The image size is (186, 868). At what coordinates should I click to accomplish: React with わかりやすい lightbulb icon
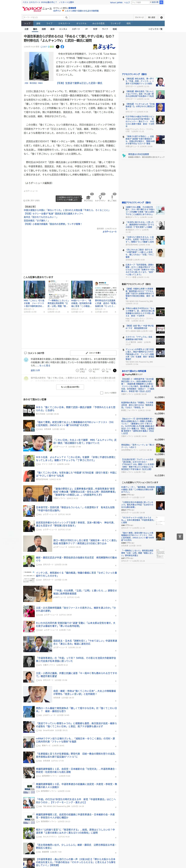[x=100, y=197]
